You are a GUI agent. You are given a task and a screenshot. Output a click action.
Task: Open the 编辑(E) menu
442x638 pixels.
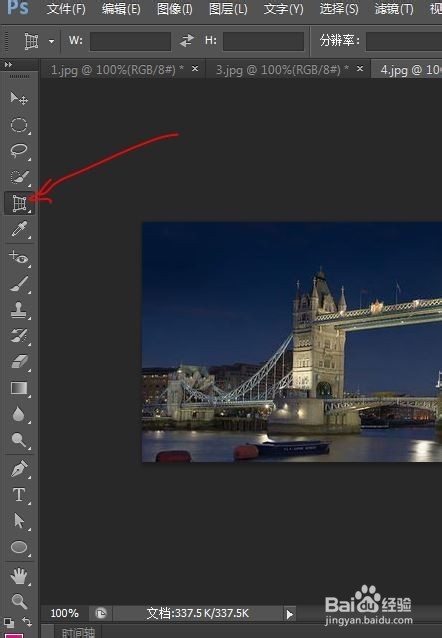(x=121, y=9)
